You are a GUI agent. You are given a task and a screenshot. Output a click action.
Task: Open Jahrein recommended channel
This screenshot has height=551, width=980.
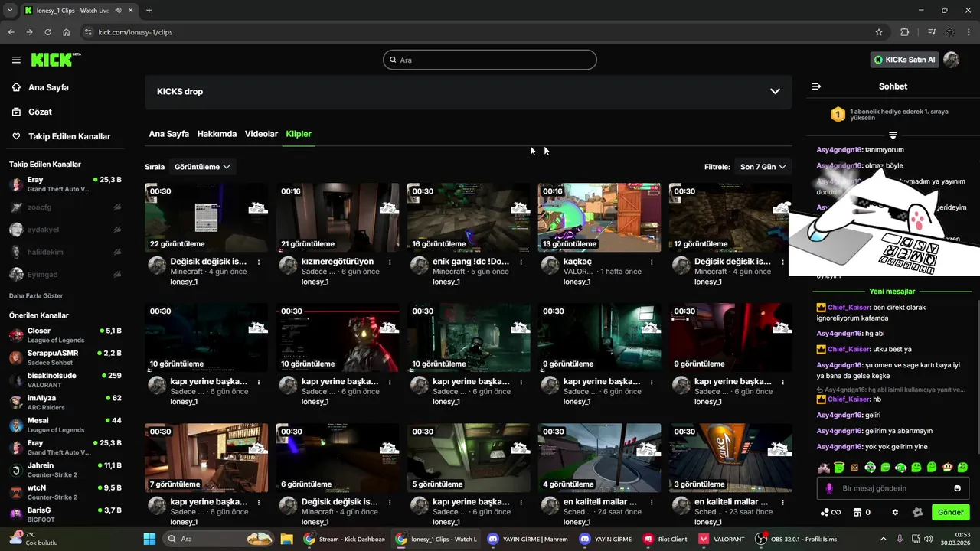(65, 470)
